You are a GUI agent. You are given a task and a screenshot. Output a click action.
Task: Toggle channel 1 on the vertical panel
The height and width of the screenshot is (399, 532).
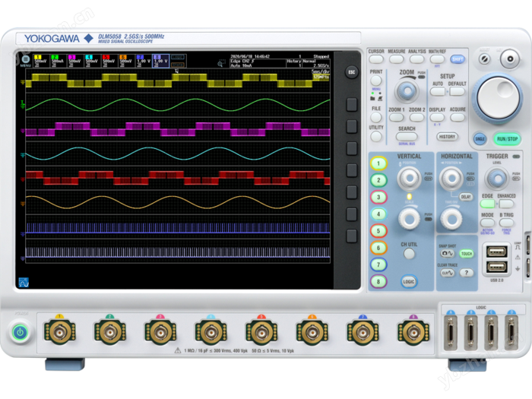click(x=378, y=163)
